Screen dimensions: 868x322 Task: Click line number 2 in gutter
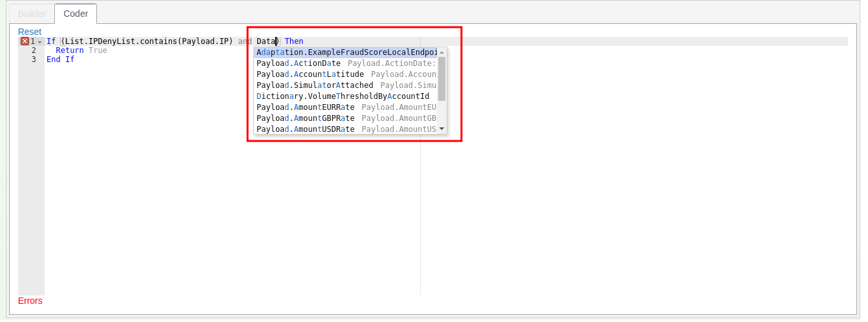tap(34, 50)
